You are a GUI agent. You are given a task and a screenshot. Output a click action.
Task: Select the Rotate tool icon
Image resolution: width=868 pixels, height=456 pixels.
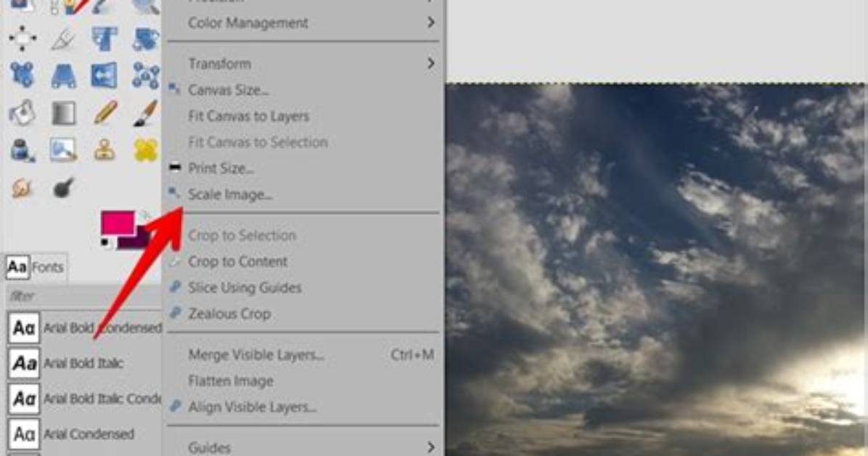pos(146,38)
